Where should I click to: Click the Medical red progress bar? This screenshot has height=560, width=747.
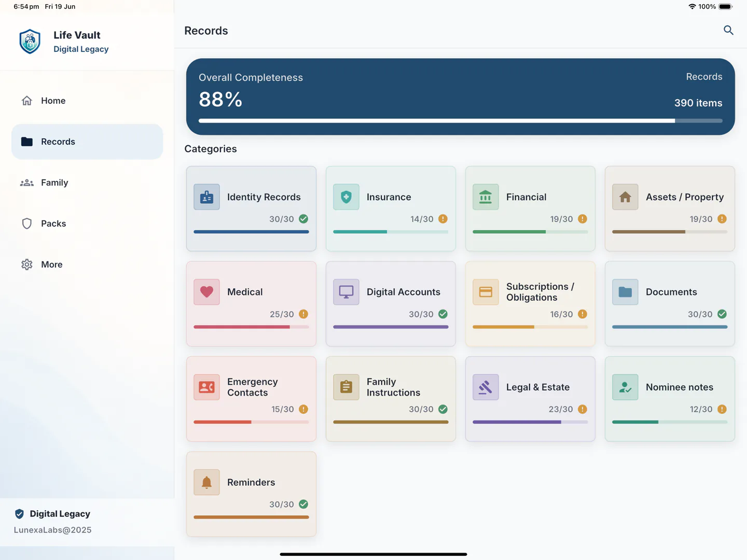(x=251, y=327)
